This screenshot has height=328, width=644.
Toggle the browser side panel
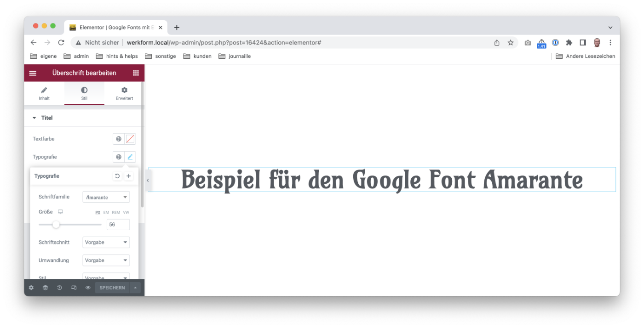583,43
